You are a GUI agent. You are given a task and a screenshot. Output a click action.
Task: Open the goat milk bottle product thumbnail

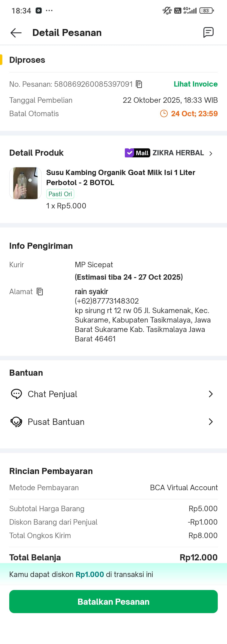pyautogui.click(x=25, y=183)
